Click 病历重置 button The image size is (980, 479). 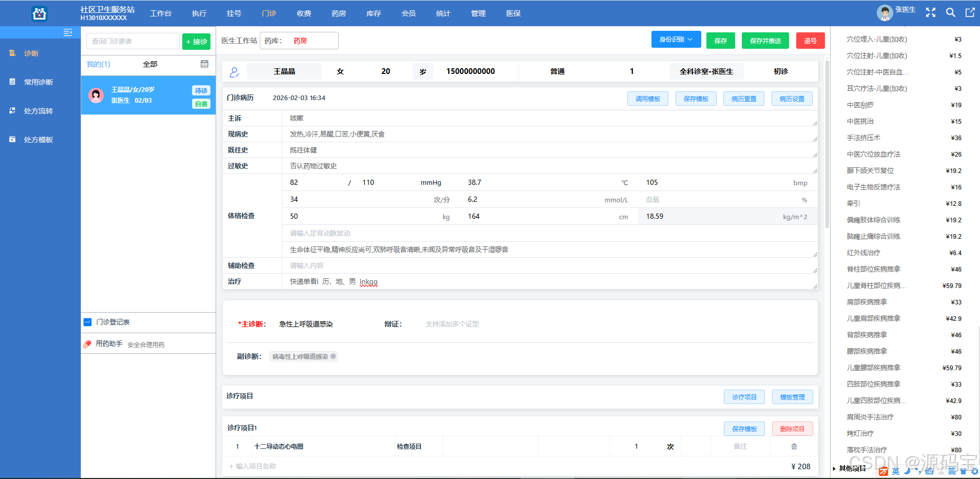[x=744, y=99]
